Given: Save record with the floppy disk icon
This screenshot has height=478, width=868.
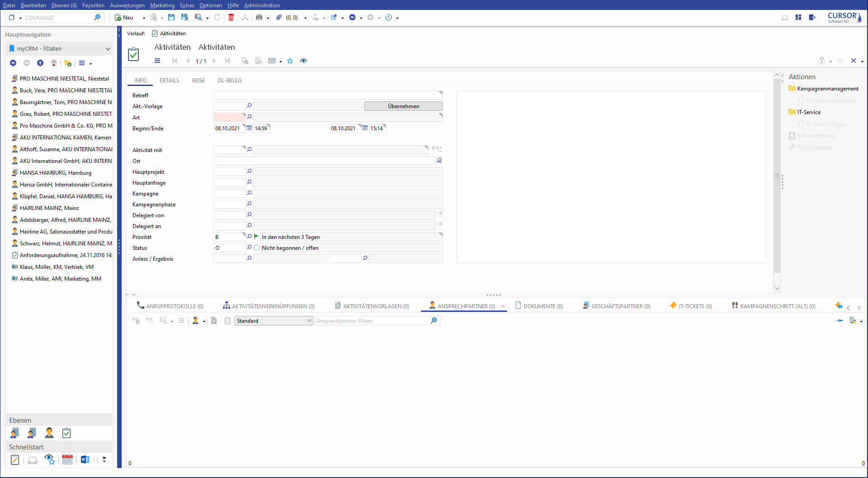Looking at the screenshot, I should pos(171,18).
